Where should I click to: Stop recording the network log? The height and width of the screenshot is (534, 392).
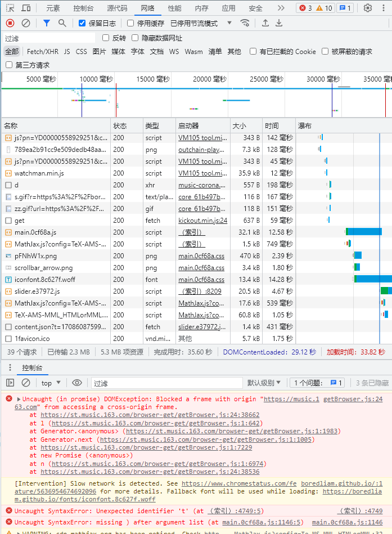click(10, 23)
